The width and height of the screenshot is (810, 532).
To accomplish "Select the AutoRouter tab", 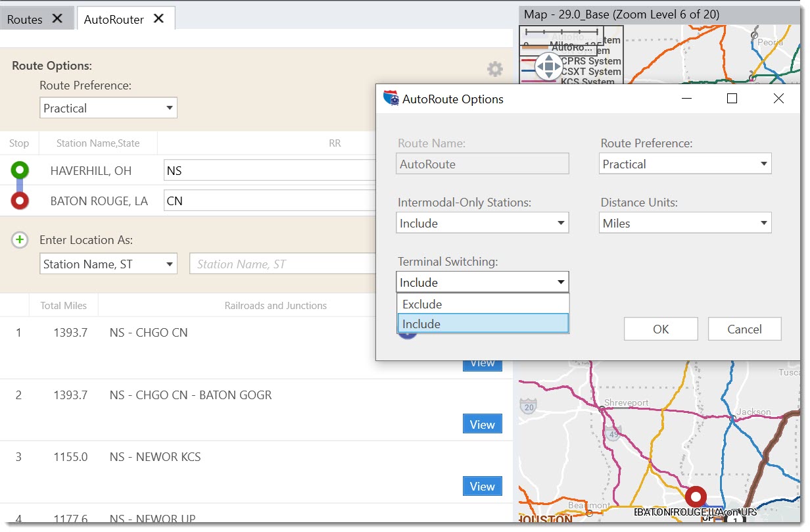I will point(114,20).
